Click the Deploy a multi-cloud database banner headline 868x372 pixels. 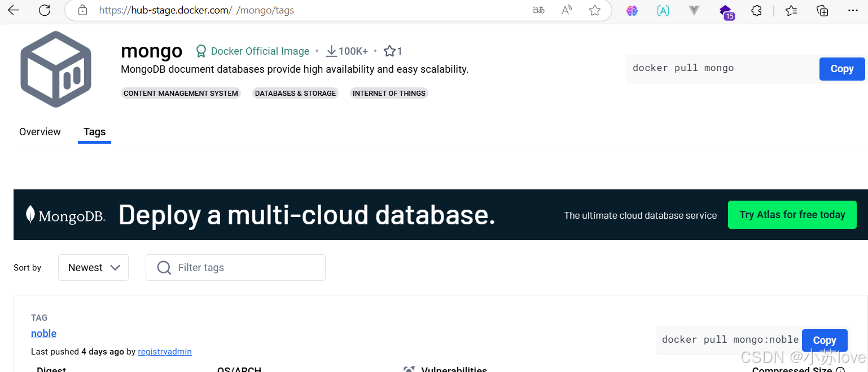307,215
